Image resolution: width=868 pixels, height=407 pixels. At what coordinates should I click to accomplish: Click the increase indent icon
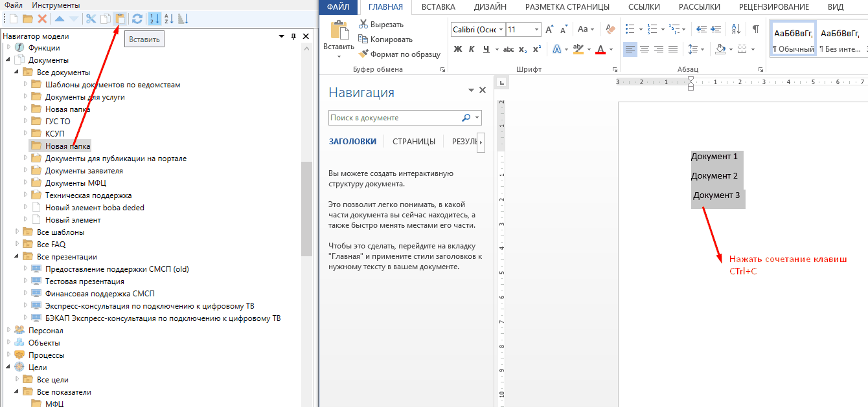(x=716, y=29)
